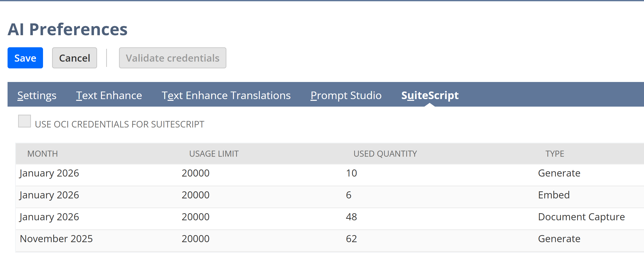Switch to the Text Enhance tab
This screenshot has height=259, width=644.
[109, 96]
